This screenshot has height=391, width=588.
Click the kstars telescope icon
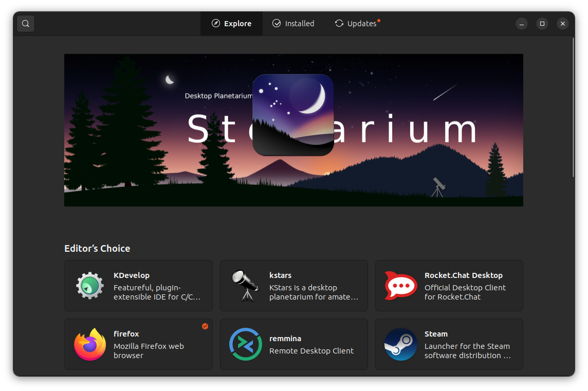[x=245, y=286]
